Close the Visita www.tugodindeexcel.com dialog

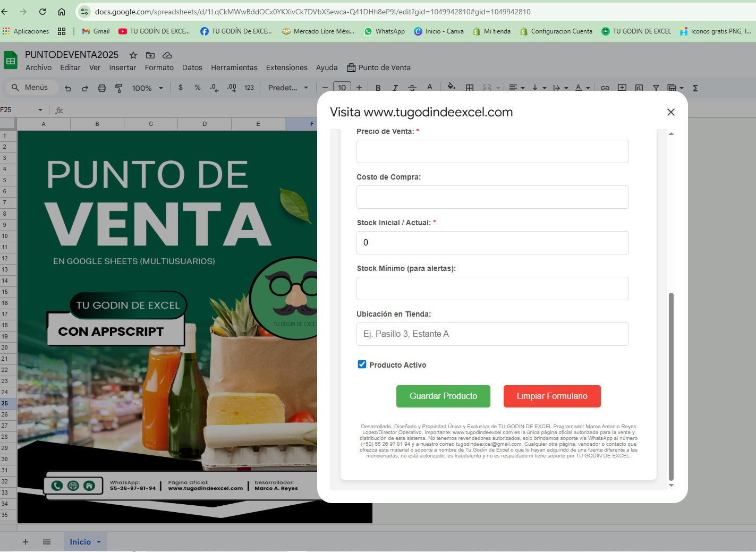click(x=671, y=112)
